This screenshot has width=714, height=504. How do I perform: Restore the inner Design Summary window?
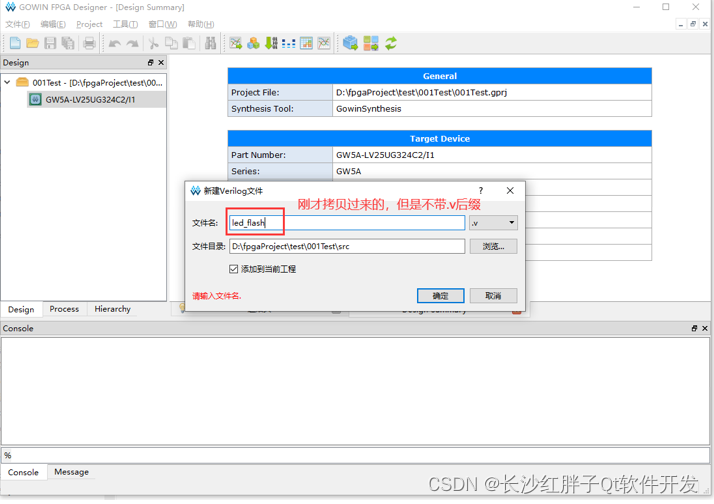tap(693, 24)
